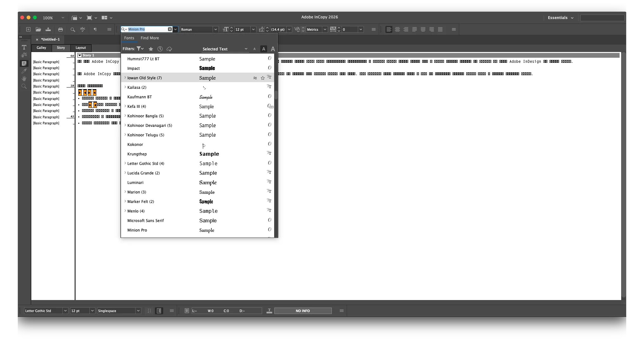644x340 pixels.
Task: Toggle the recently added fonts clock filter
Action: (x=160, y=49)
